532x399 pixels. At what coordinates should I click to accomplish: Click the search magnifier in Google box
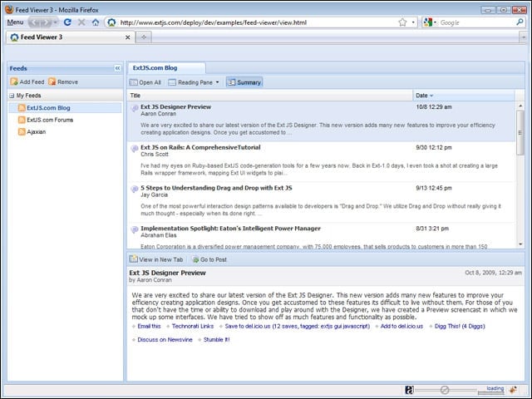click(520, 22)
